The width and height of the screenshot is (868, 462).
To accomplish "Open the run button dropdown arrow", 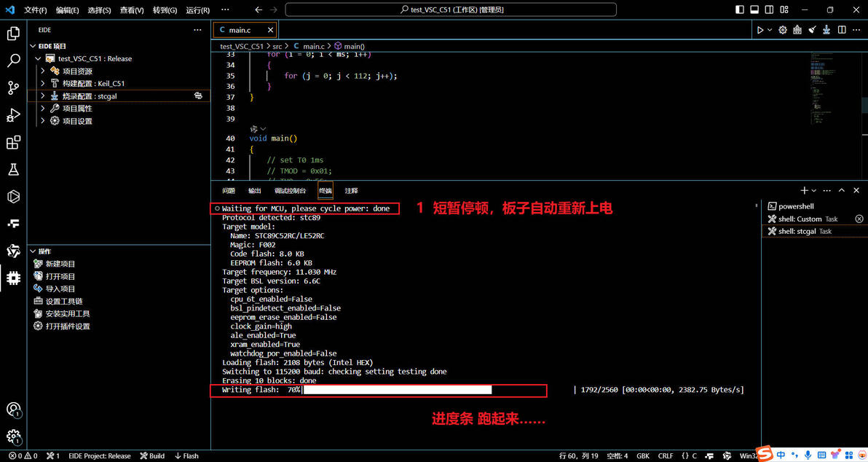I will (770, 30).
